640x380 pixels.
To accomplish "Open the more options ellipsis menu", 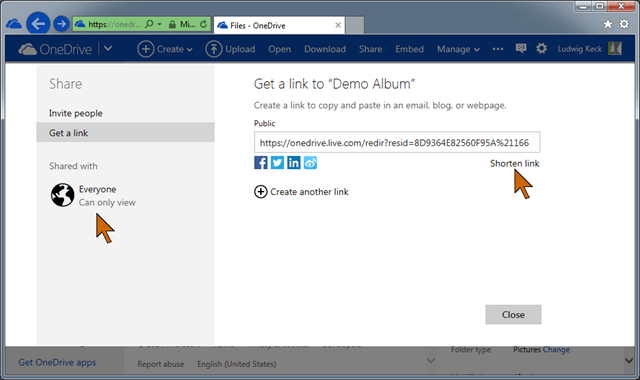I will pos(498,49).
